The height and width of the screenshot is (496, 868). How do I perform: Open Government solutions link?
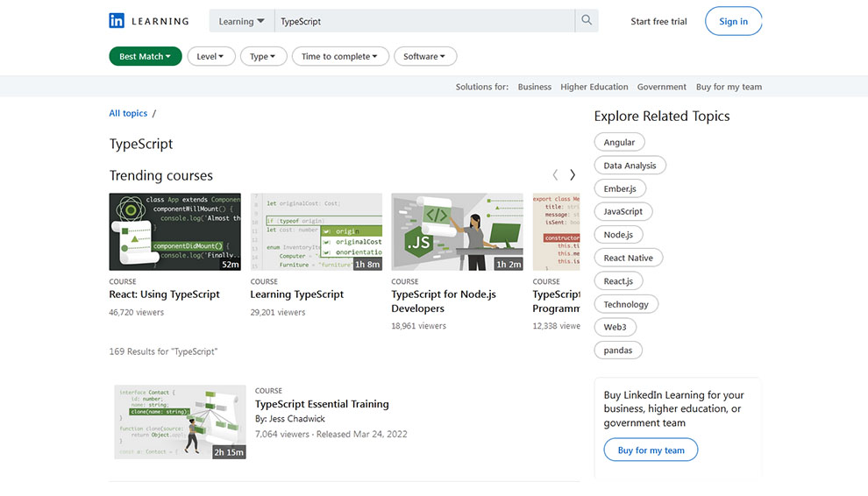(661, 87)
